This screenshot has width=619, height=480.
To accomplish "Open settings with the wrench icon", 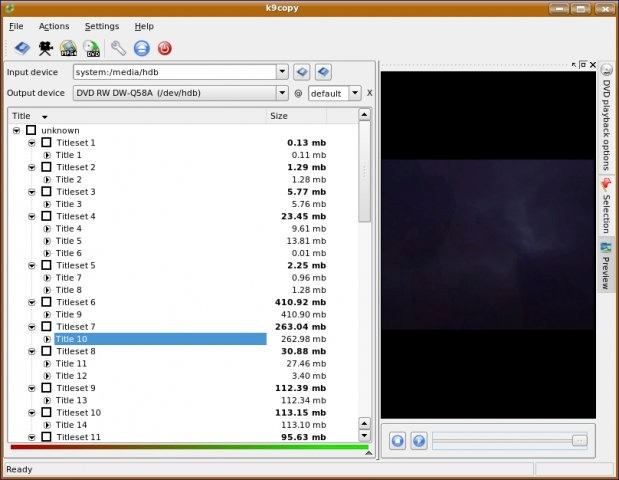I will 118,48.
